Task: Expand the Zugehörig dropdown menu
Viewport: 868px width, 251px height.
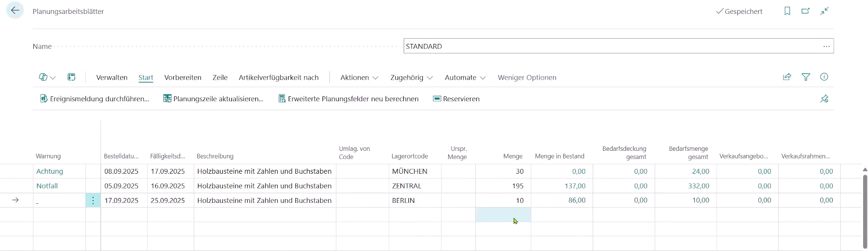Action: pyautogui.click(x=411, y=77)
